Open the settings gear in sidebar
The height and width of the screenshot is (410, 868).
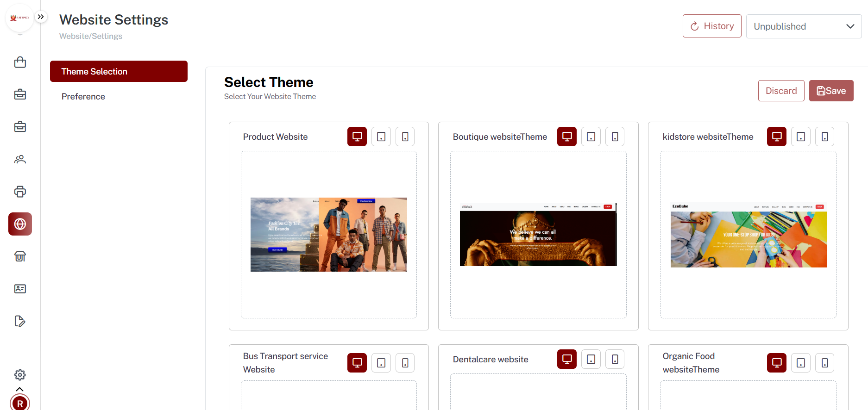pos(20,375)
